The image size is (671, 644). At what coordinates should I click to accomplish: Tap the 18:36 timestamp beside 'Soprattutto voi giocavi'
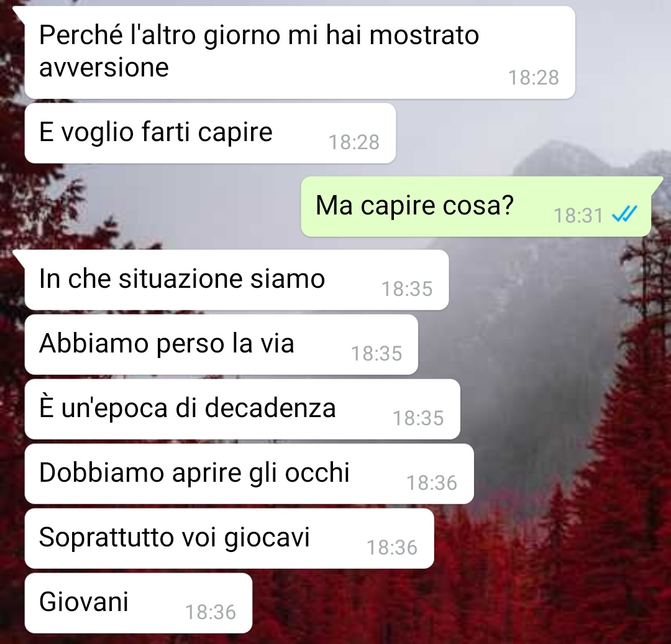point(392,547)
